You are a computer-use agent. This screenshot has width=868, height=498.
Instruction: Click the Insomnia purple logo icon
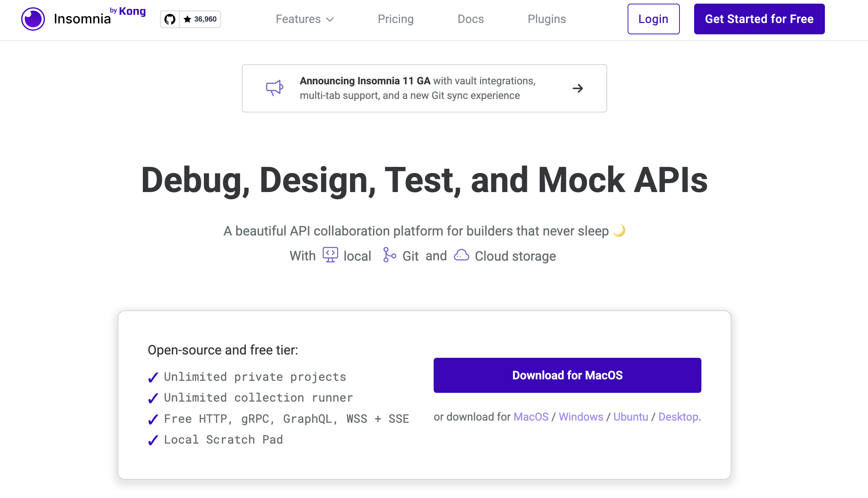point(33,19)
